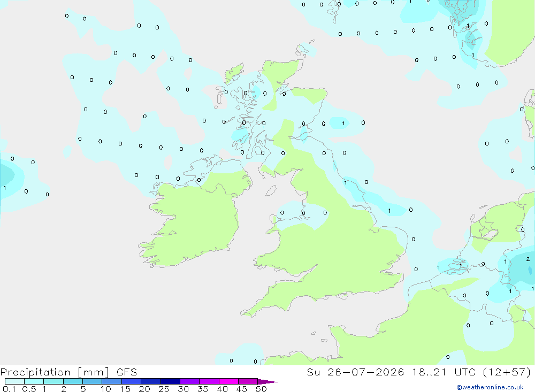Click the 0.1–0.5 mm legend color swatch
The width and height of the screenshot is (535, 392).
coord(14,381)
